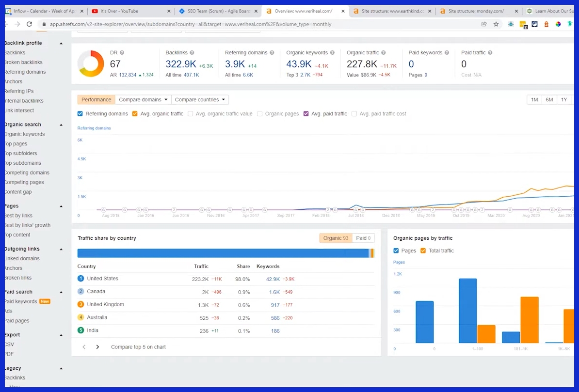Open Compare domains dropdown
This screenshot has width=579, height=392.
(x=143, y=100)
